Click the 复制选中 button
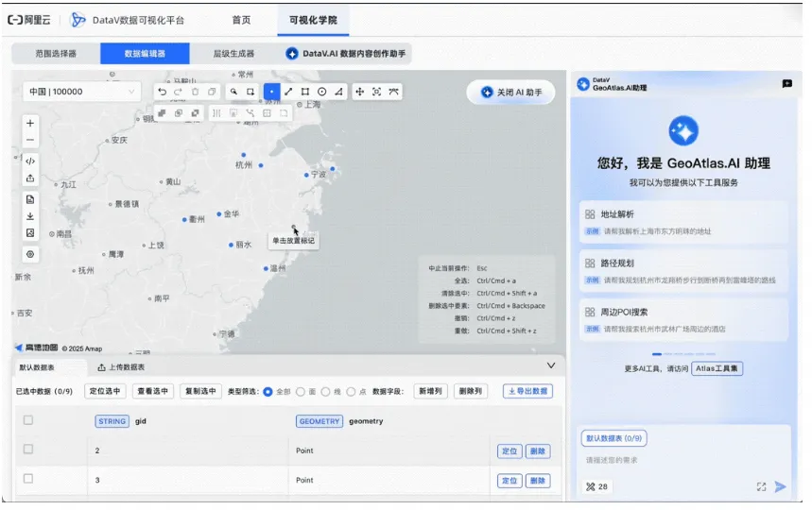The width and height of the screenshot is (812, 510). 201,391
